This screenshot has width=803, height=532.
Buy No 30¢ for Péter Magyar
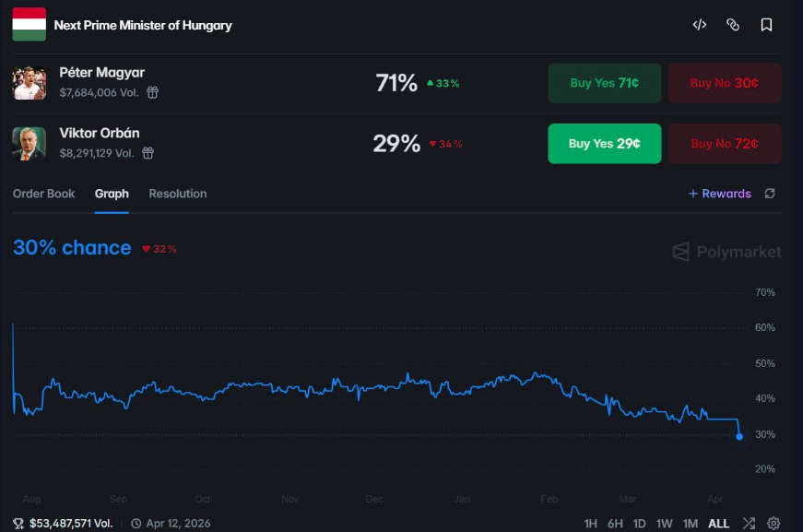coord(725,83)
